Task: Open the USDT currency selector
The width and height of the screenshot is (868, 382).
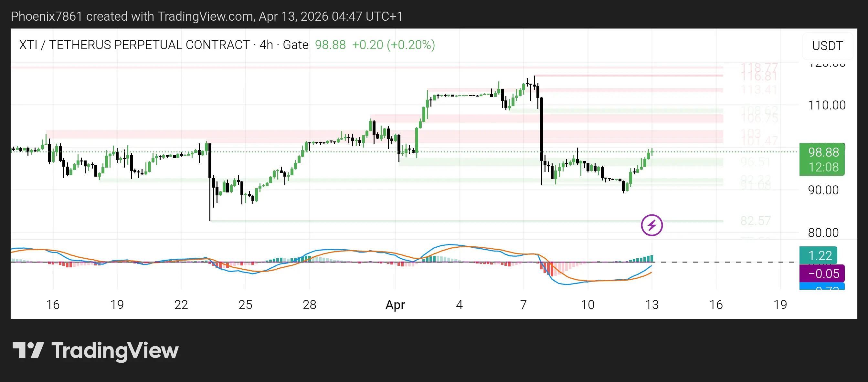Action: tap(827, 46)
